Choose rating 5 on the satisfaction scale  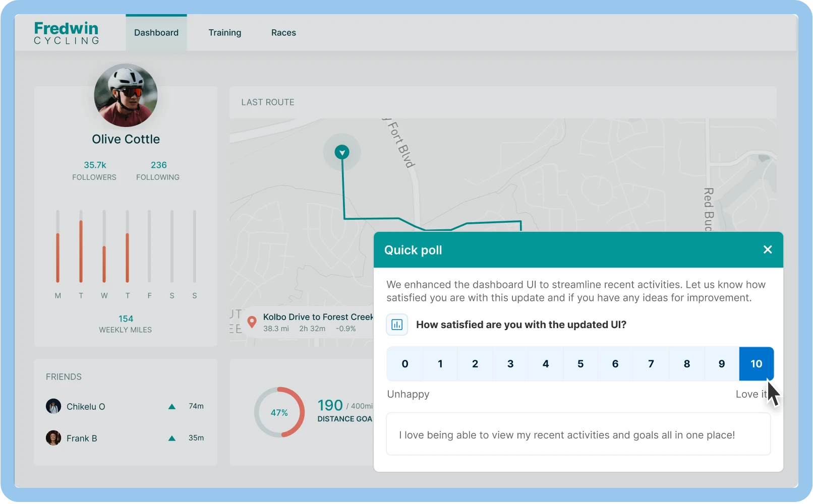click(580, 363)
